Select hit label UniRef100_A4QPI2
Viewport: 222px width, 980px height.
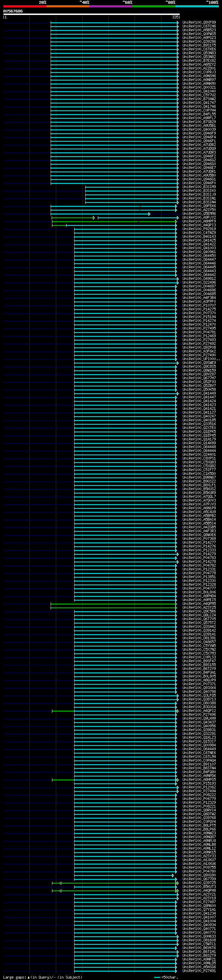199,711
